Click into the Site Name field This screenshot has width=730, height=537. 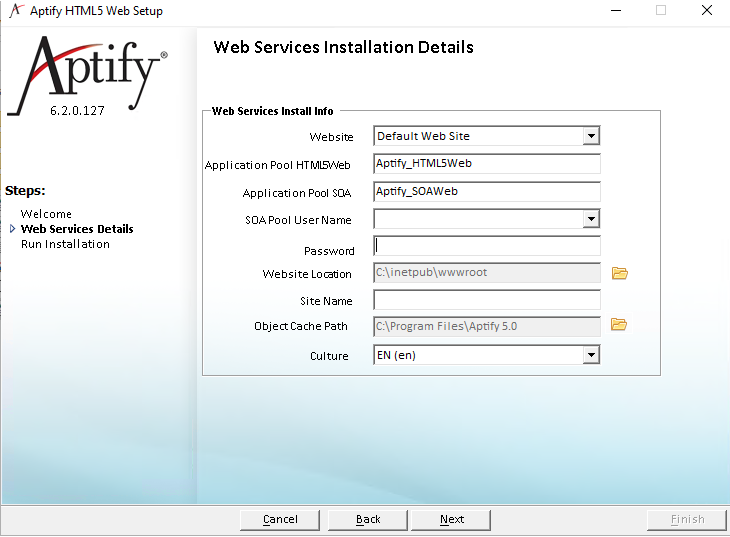[x=487, y=300]
